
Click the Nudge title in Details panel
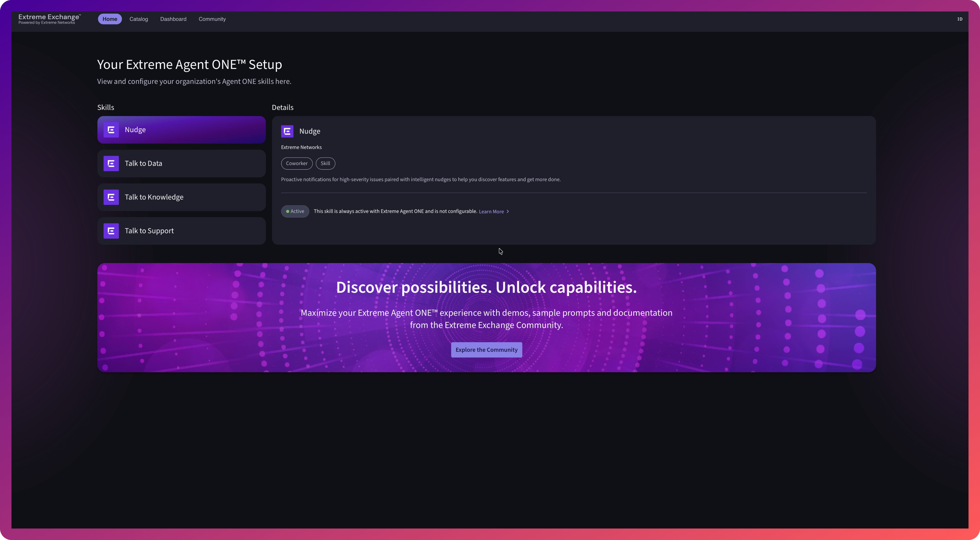[310, 131]
